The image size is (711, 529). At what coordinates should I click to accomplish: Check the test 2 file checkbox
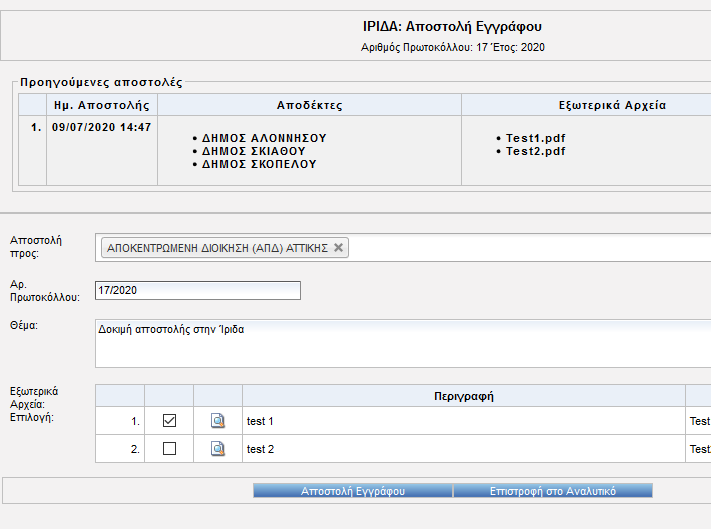169,449
